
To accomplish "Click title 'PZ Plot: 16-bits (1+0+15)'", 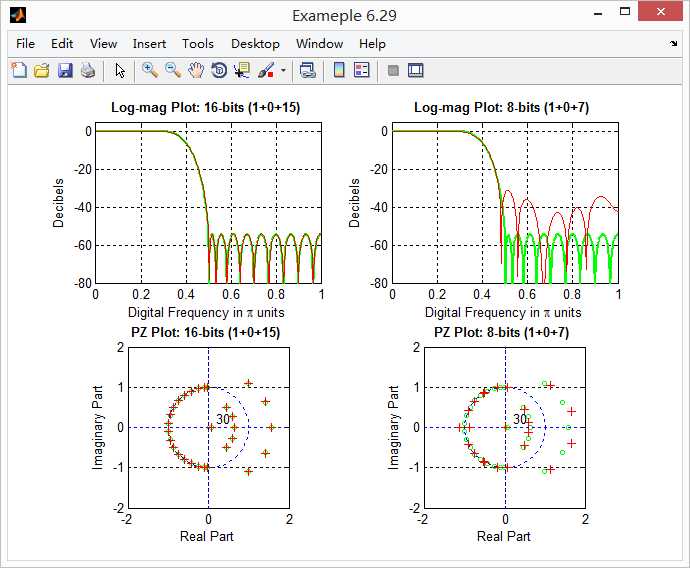I will click(206, 332).
